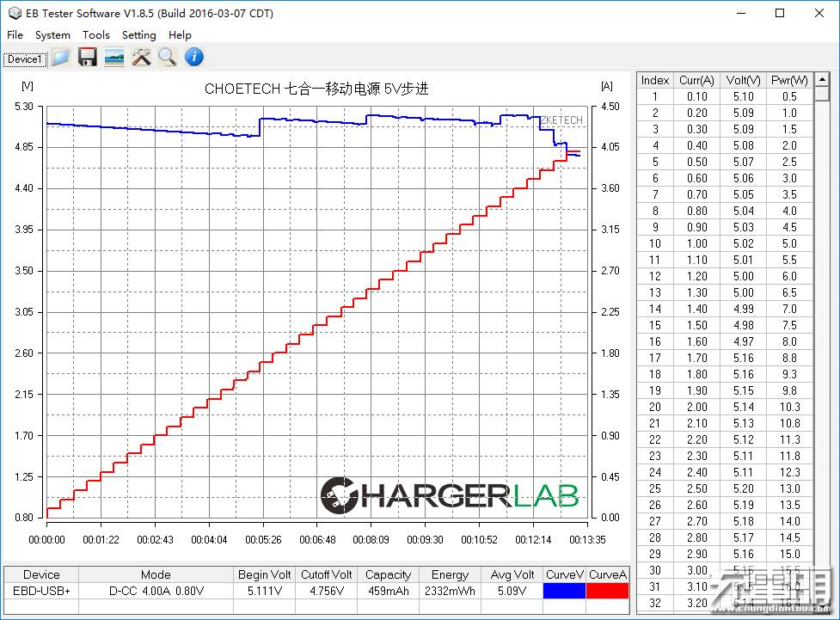Click the app icon in the title bar
This screenshot has width=840, height=620.
point(15,13)
